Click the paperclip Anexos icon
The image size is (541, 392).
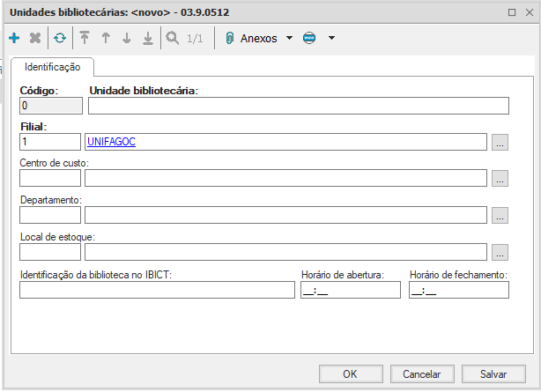(x=230, y=39)
